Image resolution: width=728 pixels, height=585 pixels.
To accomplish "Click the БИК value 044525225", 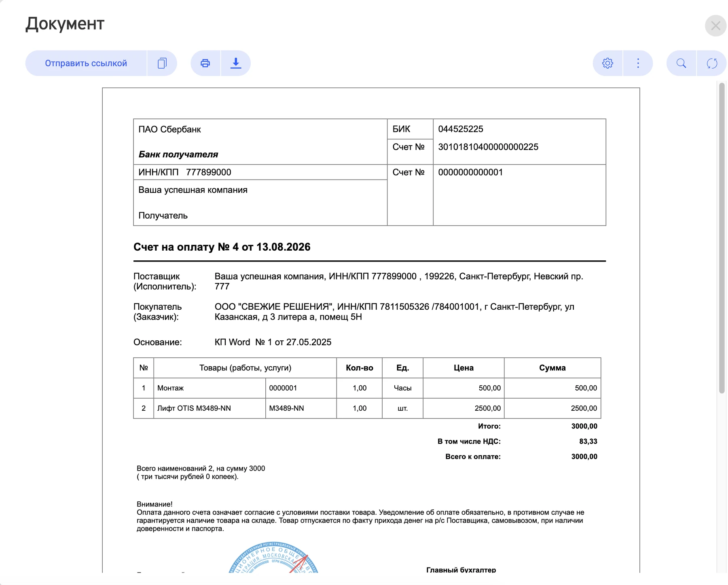I will point(461,129).
